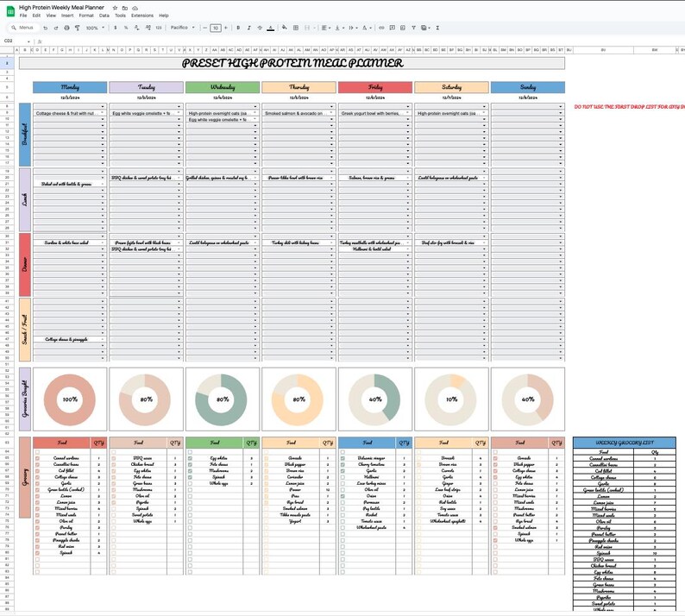Open the Extensions menu
The image size is (685, 616).
click(142, 16)
